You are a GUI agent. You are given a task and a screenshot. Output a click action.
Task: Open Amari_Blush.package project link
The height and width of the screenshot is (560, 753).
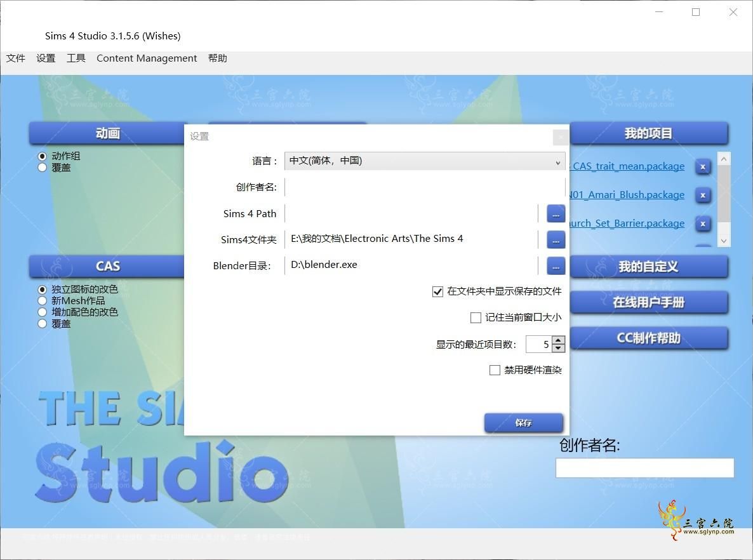tap(627, 194)
